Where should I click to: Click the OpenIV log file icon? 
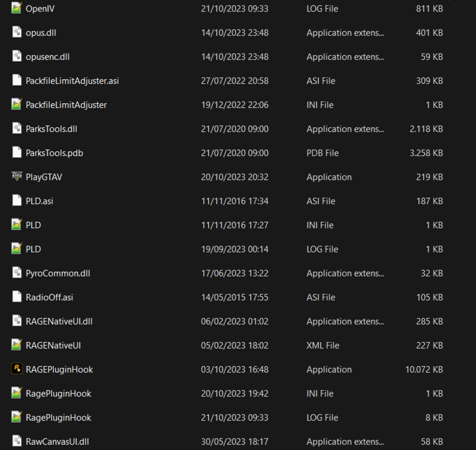pos(17,8)
